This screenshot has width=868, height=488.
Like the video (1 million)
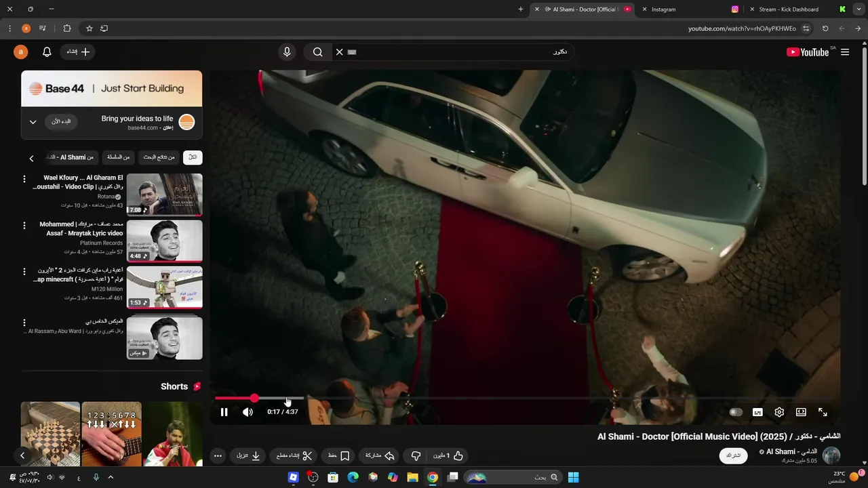450,456
